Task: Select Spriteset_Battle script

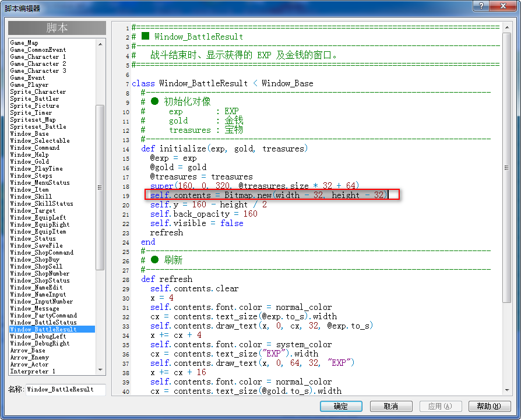Action: (38, 126)
